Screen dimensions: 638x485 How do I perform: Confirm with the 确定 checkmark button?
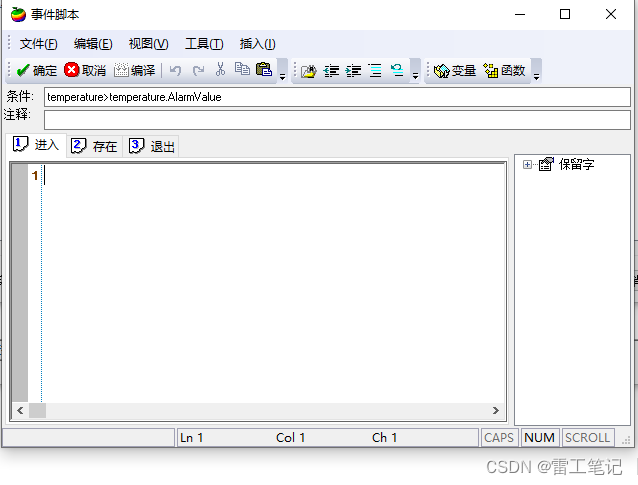(x=36, y=70)
